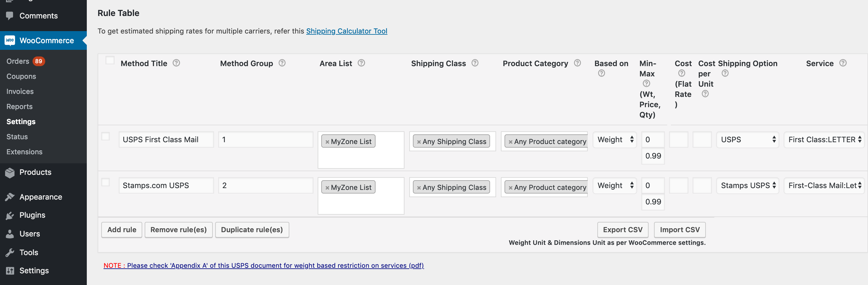Click the Duplicate rule(es) button

252,230
